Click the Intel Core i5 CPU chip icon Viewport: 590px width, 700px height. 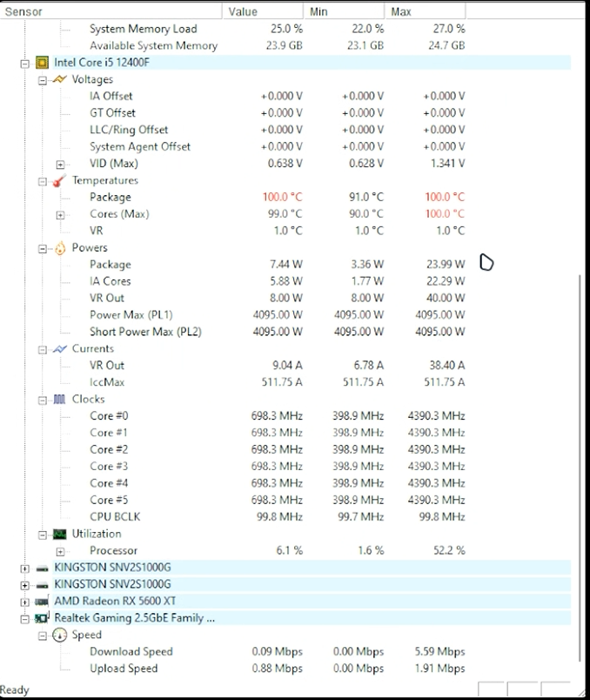click(x=42, y=63)
